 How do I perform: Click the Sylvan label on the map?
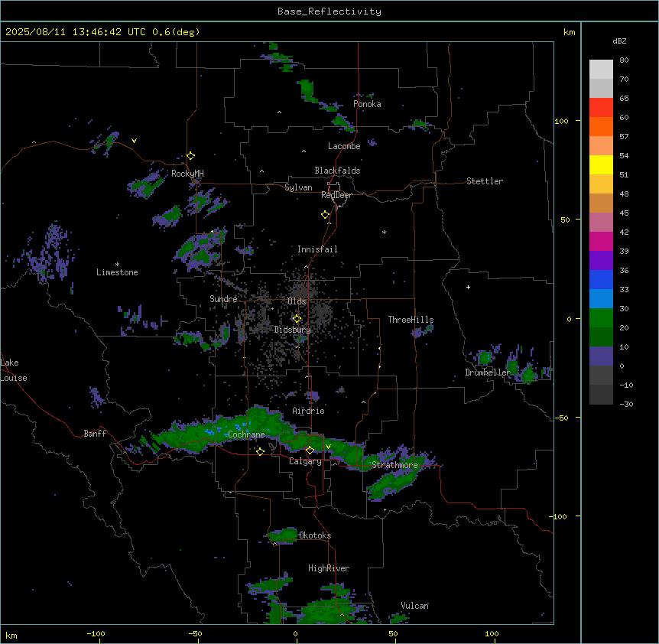tap(298, 187)
